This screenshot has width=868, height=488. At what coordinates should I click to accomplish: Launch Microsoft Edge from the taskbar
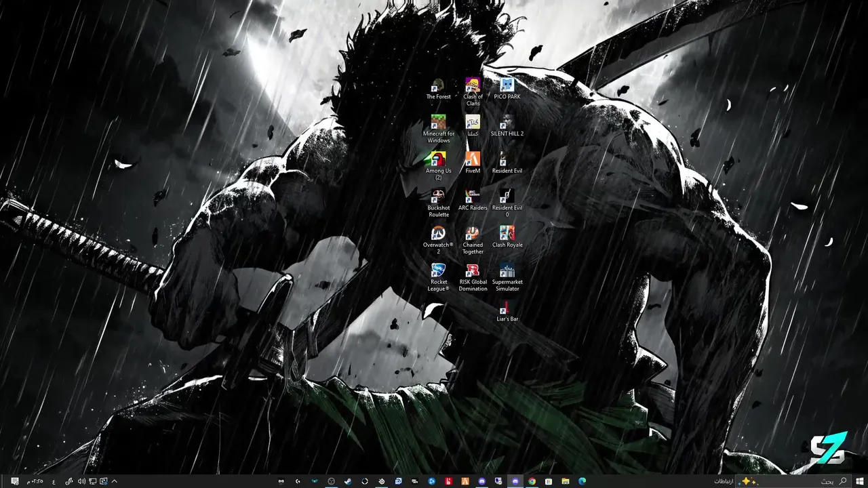pyautogui.click(x=582, y=481)
